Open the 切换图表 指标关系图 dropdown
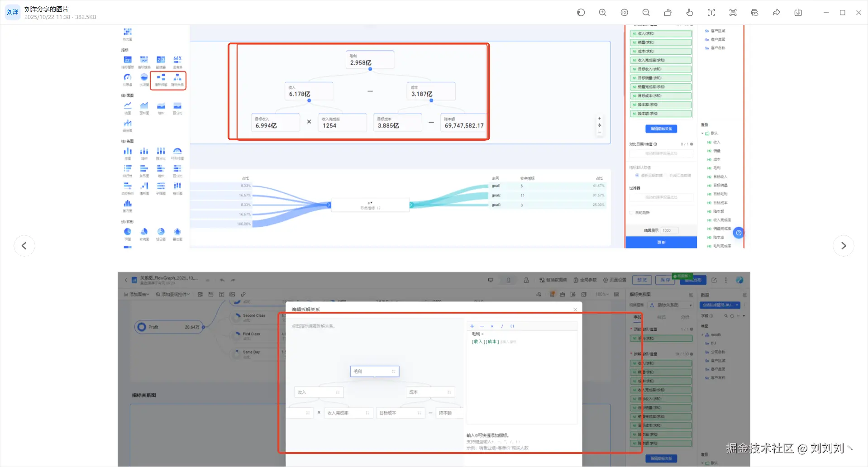 point(671,305)
